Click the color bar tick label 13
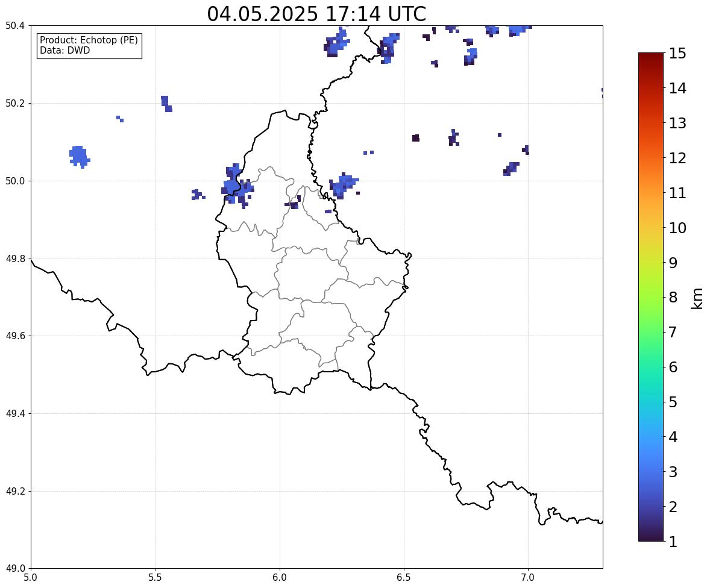The height and width of the screenshot is (588, 710). [x=677, y=123]
